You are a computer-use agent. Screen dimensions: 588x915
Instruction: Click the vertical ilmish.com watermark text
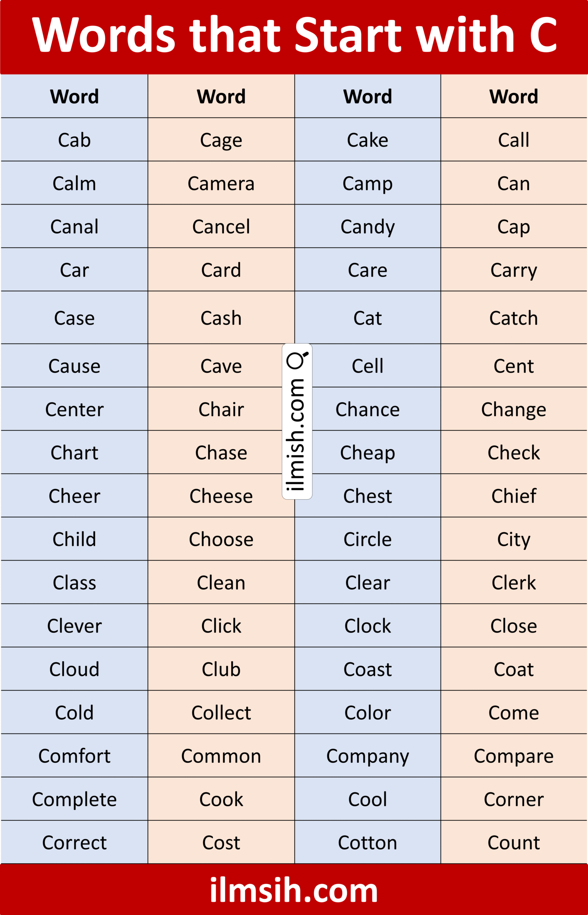295,435
